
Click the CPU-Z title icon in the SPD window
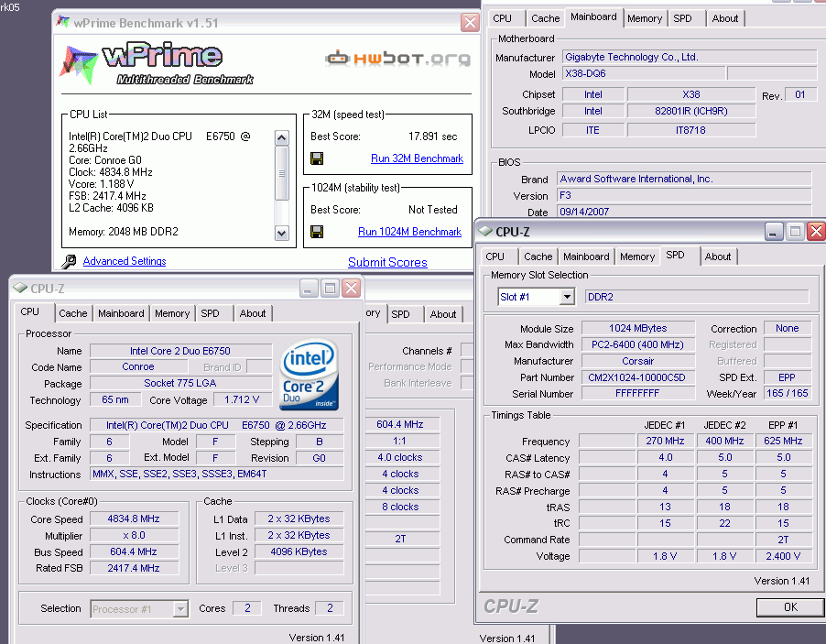485,231
